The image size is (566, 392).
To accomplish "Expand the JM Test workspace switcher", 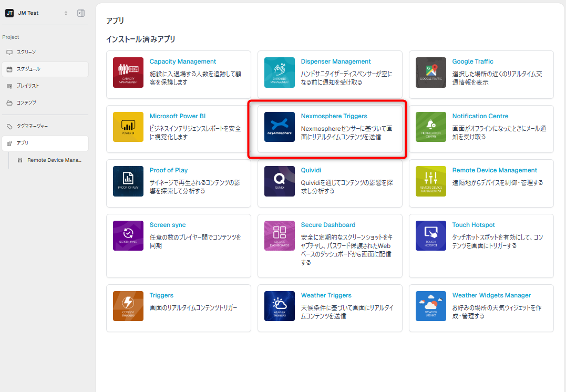I will (66, 13).
